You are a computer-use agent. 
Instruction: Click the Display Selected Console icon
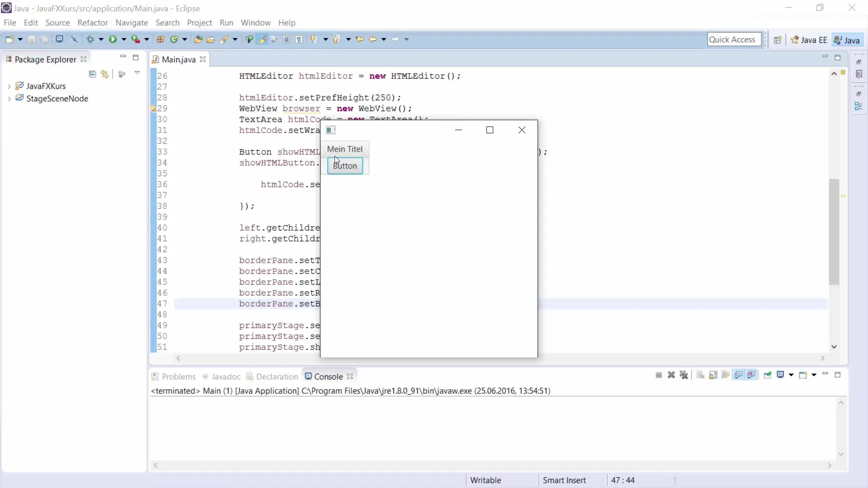pyautogui.click(x=780, y=375)
